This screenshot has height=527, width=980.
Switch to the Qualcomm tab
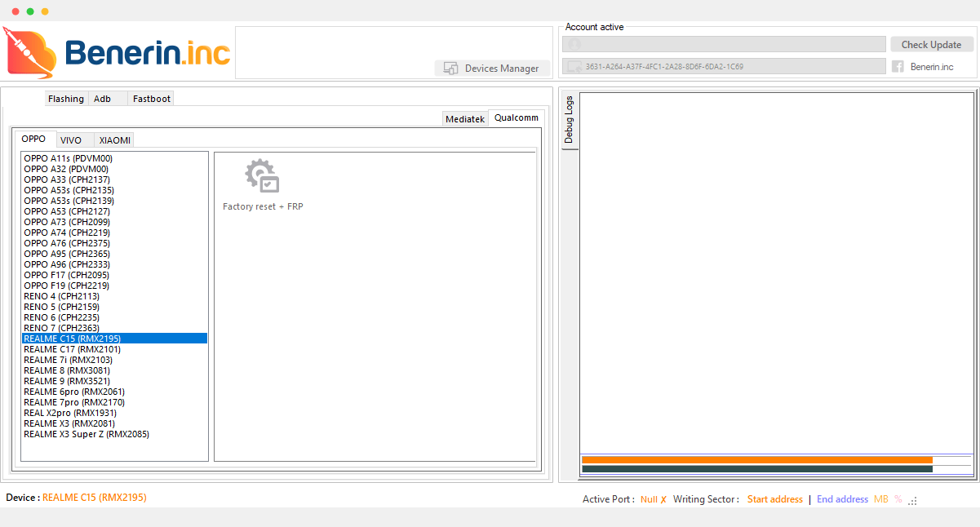pos(516,117)
